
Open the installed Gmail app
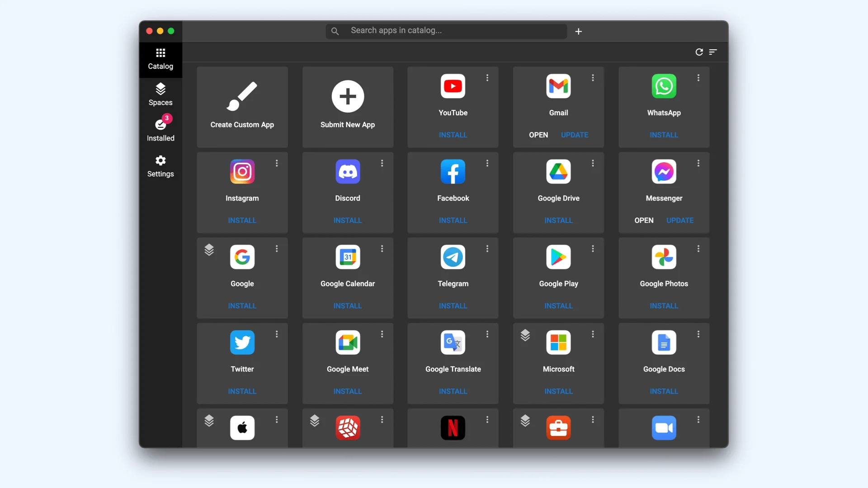tap(538, 135)
